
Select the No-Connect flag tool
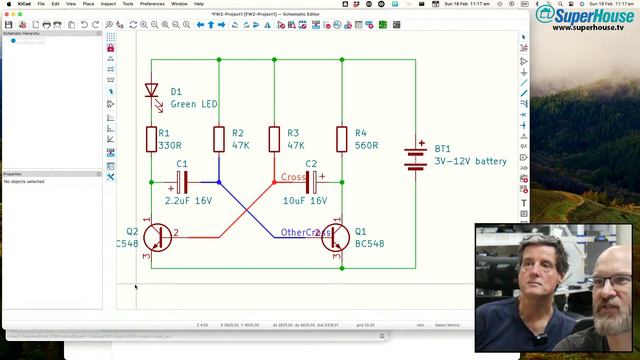[524, 115]
